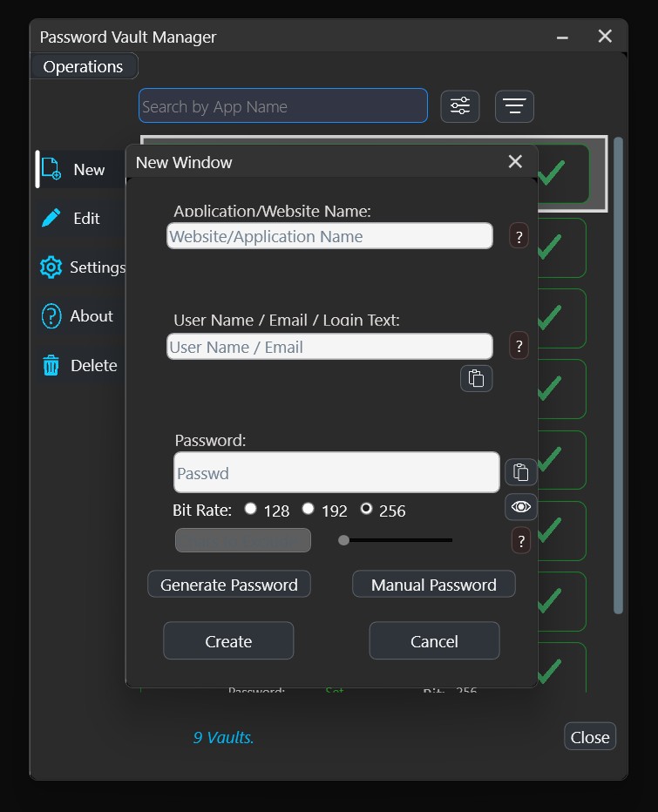658x812 pixels.
Task: Select 256 bit rate radio button
Action: pyautogui.click(x=366, y=509)
